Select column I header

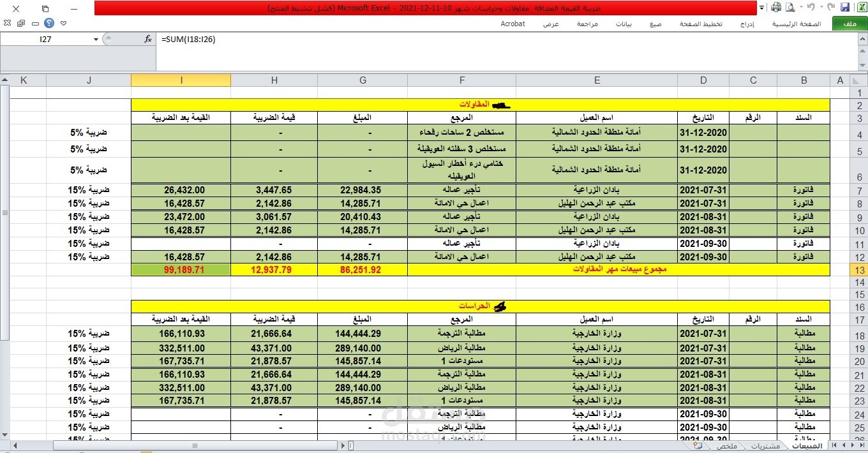pyautogui.click(x=181, y=80)
